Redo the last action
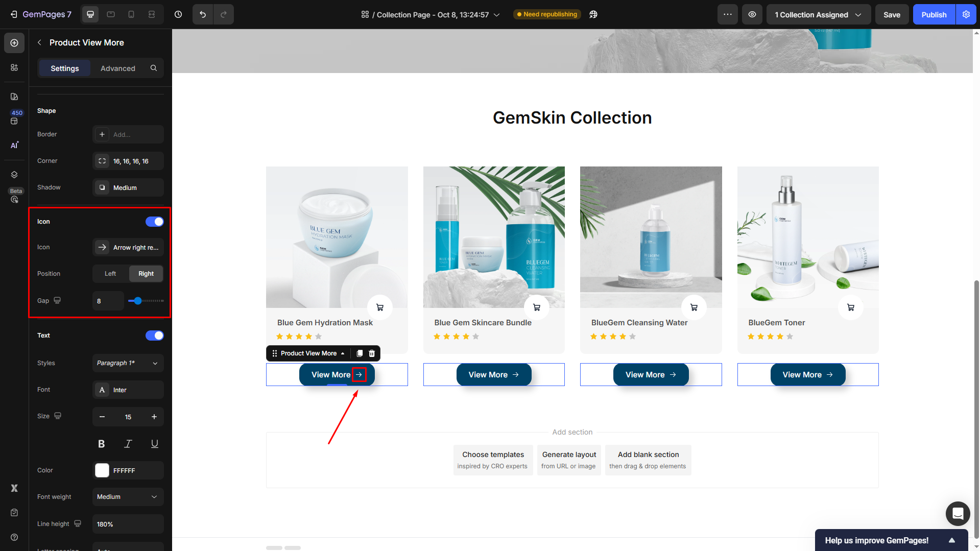980x551 pixels. coord(224,14)
